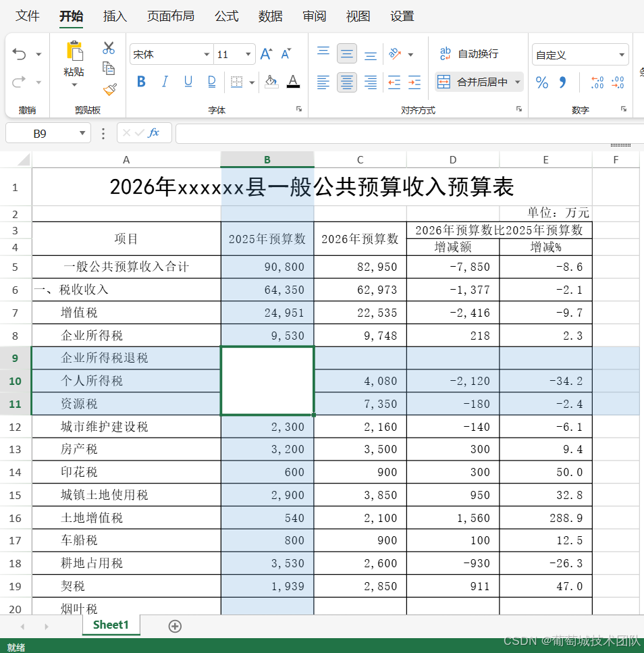Click the Redo arrow icon

[x=19, y=82]
